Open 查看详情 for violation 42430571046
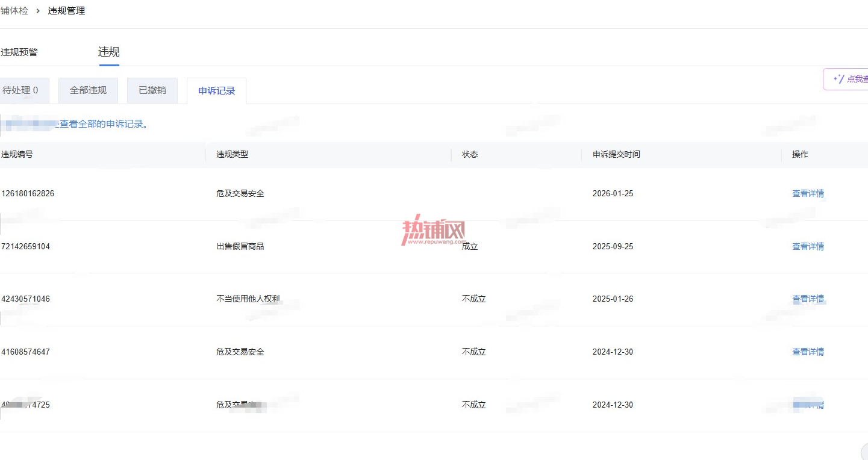 808,299
